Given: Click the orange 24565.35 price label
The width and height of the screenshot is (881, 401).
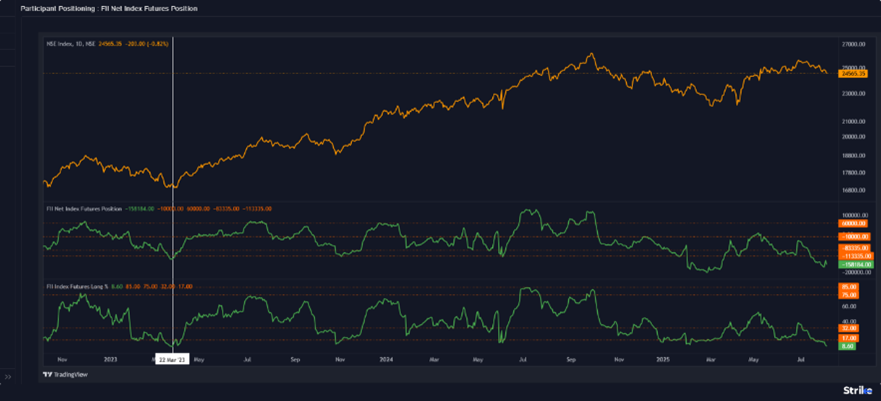Looking at the screenshot, I should pos(853,73).
